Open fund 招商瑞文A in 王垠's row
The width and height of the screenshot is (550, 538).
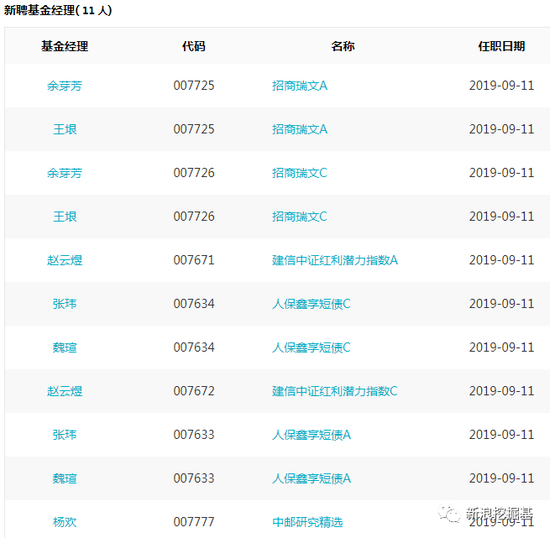(300, 129)
